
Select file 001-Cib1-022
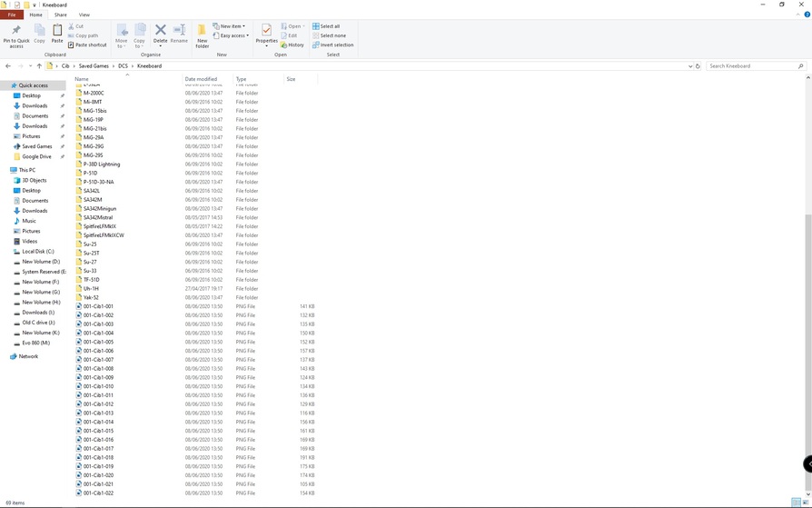pos(98,493)
